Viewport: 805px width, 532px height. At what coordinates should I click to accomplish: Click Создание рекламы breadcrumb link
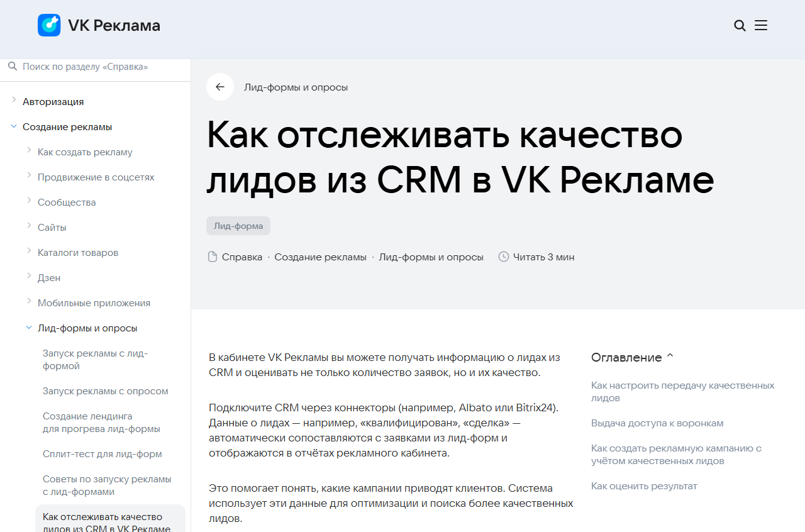320,257
